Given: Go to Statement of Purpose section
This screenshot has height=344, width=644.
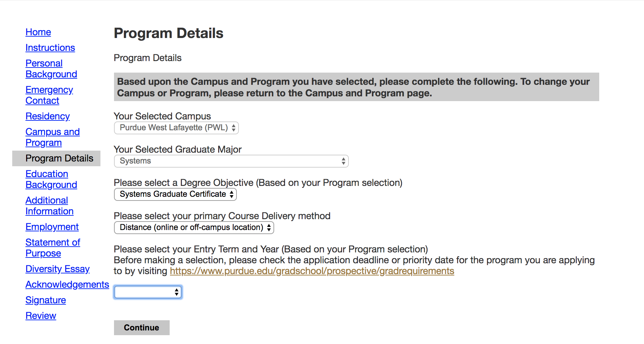Looking at the screenshot, I should click(53, 248).
